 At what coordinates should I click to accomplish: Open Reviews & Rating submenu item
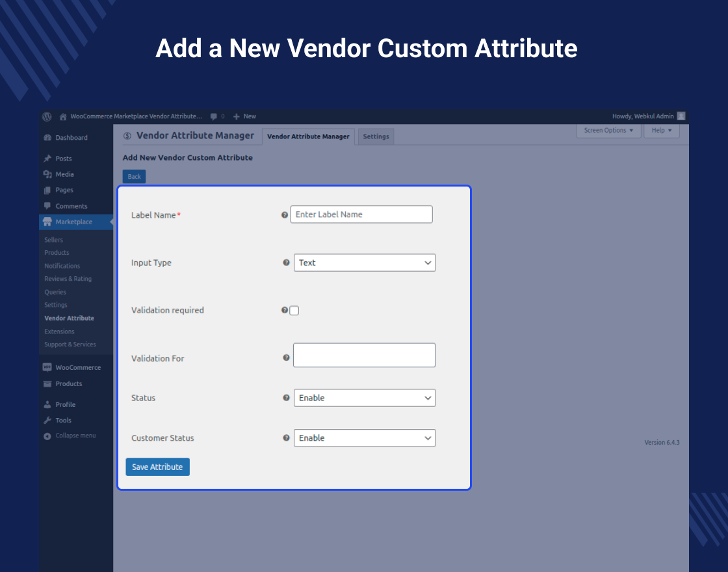pyautogui.click(x=68, y=279)
